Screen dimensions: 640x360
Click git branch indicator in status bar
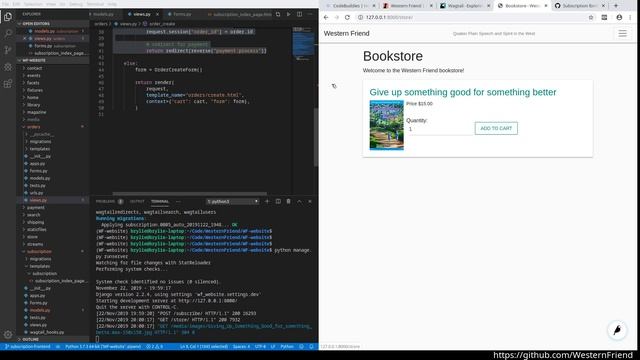(x=28, y=347)
